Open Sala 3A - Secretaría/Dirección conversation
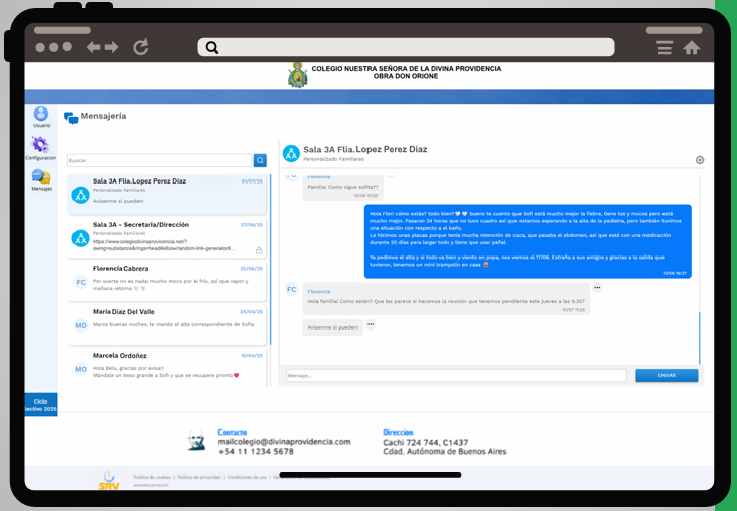 coord(167,237)
